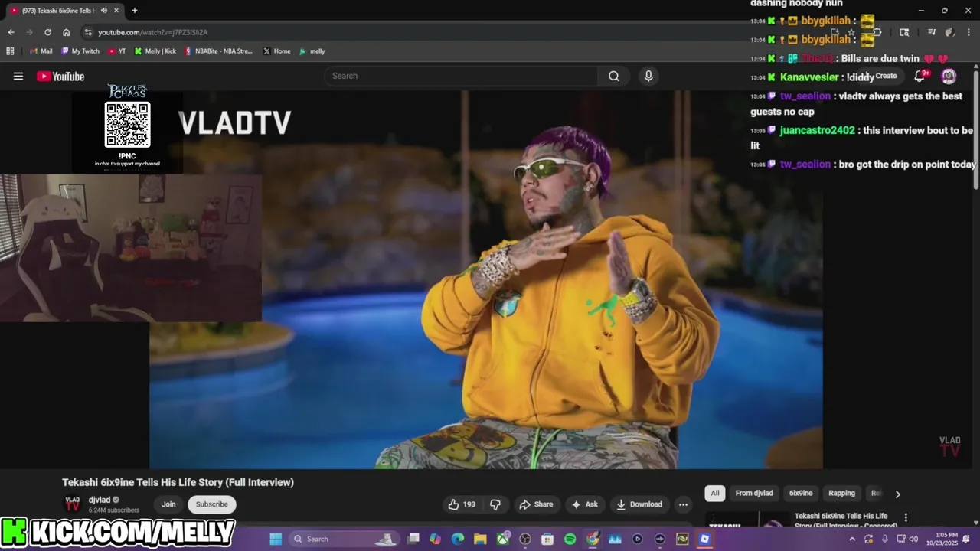
Task: Go to the YouTube home logo
Action: [x=60, y=76]
